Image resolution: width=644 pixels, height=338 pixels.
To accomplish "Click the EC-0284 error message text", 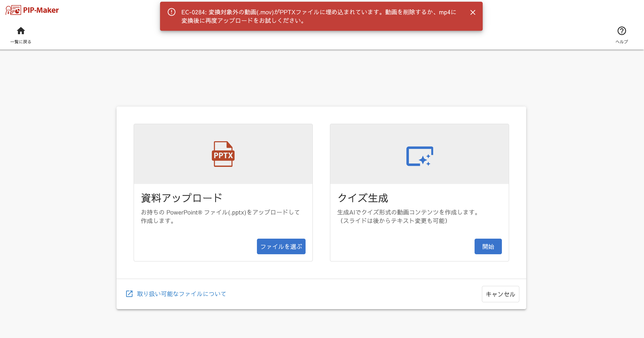I will tap(319, 16).
